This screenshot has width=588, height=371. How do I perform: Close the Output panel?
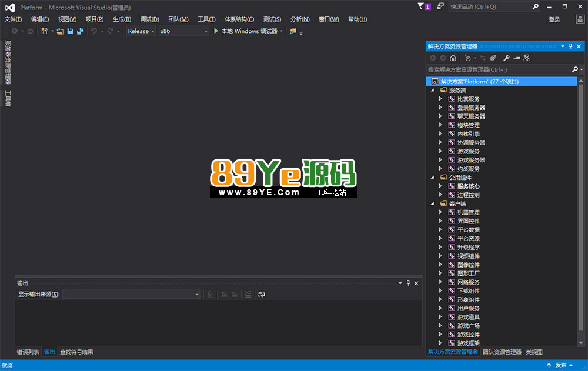(416, 283)
